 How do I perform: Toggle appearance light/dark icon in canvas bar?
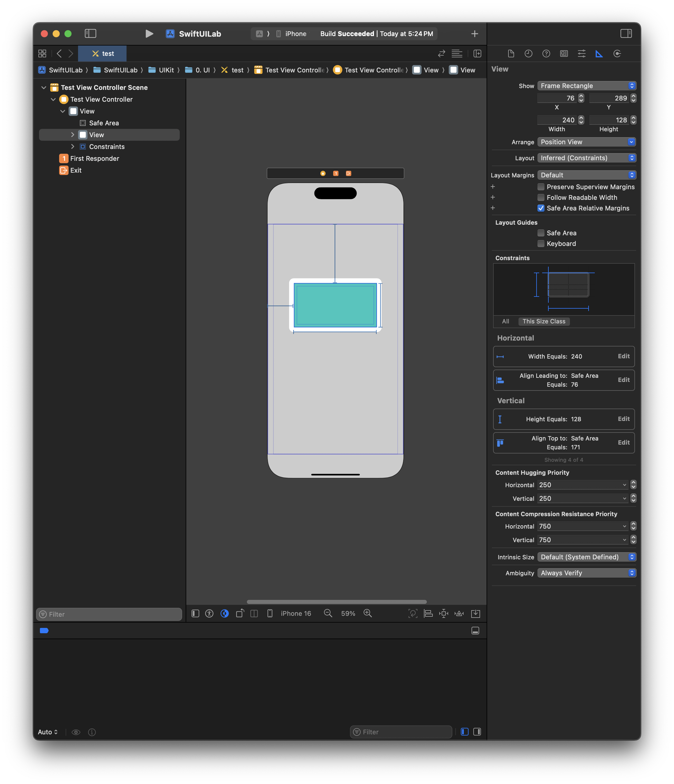[225, 613]
